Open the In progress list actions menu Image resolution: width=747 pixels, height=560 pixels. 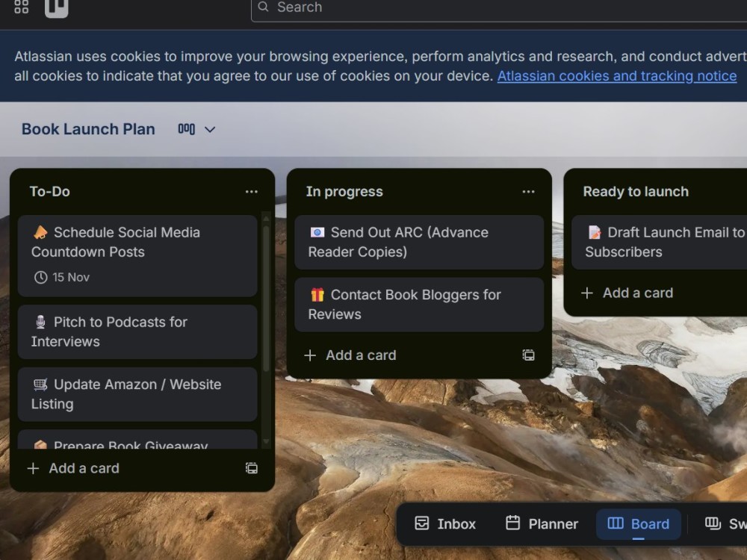pos(528,192)
